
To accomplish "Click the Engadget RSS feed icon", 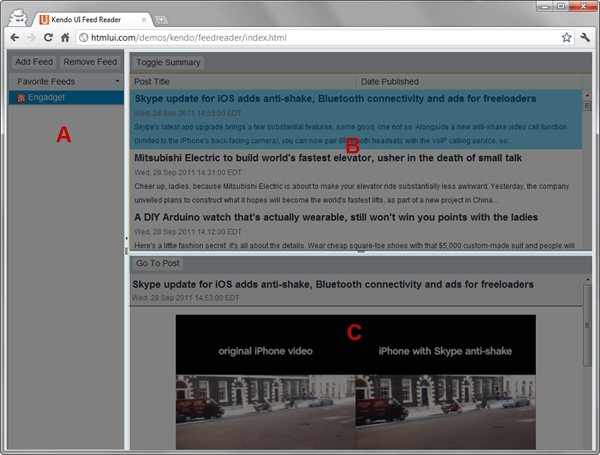I will point(21,98).
